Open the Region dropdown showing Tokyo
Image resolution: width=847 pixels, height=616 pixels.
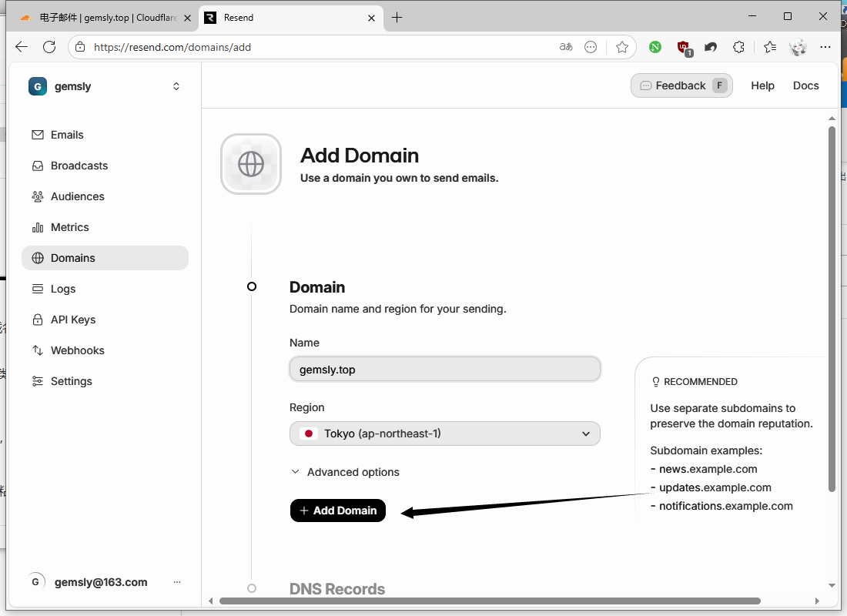(x=444, y=434)
